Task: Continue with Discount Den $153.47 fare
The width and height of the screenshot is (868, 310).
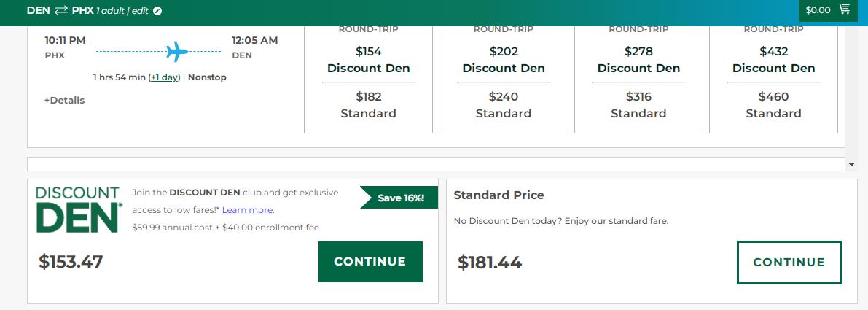Action: [370, 262]
